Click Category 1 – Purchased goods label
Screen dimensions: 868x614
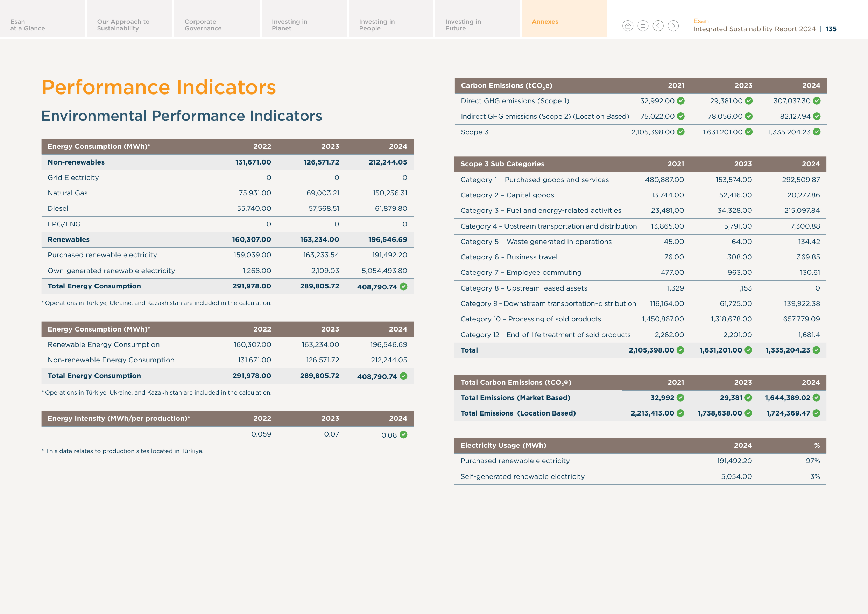[x=535, y=180]
